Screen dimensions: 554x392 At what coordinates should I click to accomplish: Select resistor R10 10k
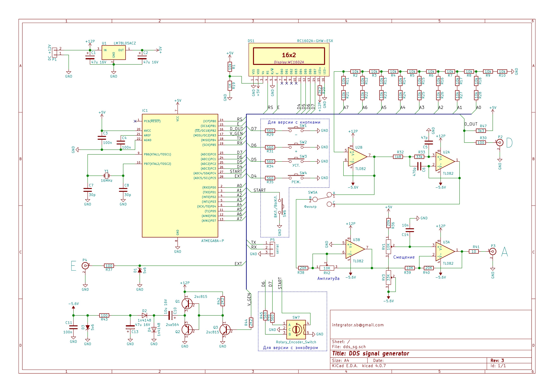point(502,72)
